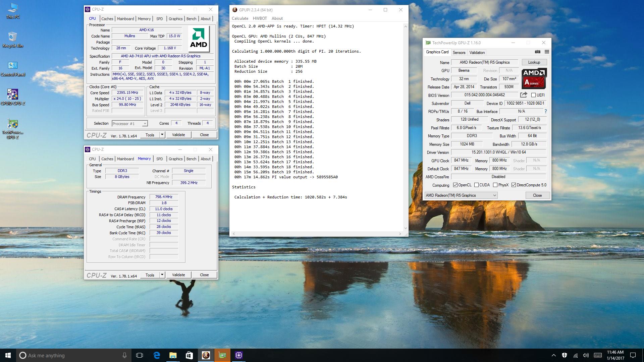Open File Explorer from the taskbar
Screen dimensions: 644x362
pyautogui.click(x=173, y=355)
